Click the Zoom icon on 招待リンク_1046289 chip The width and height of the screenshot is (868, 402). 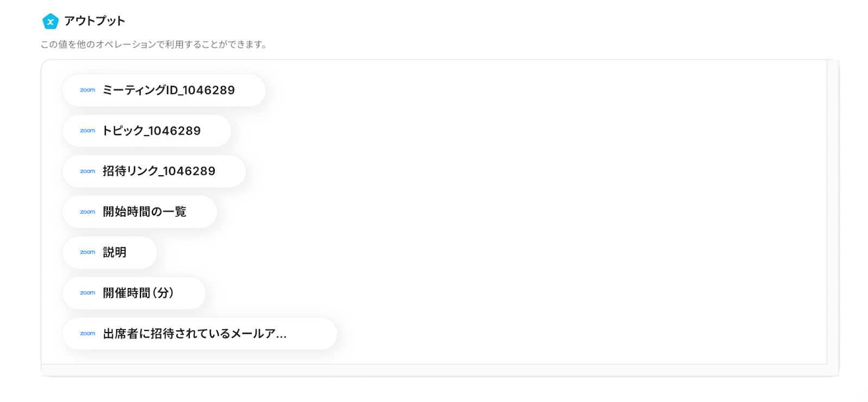pos(87,171)
